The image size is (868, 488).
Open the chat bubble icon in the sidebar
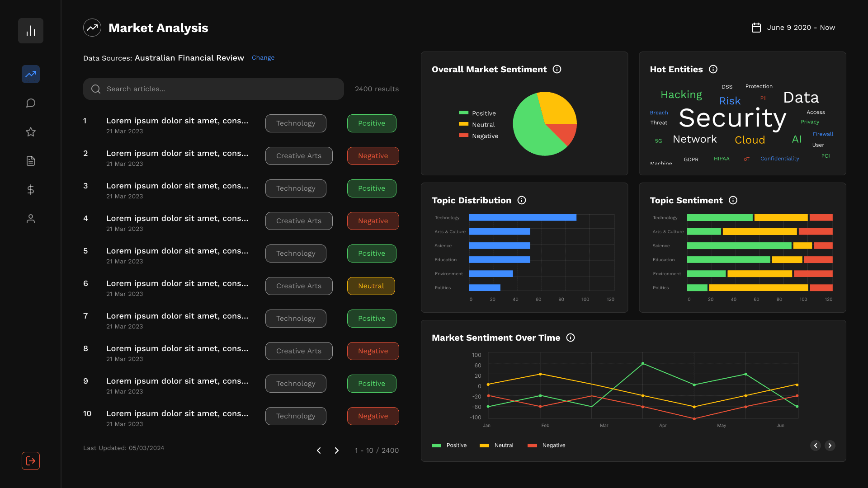point(30,103)
